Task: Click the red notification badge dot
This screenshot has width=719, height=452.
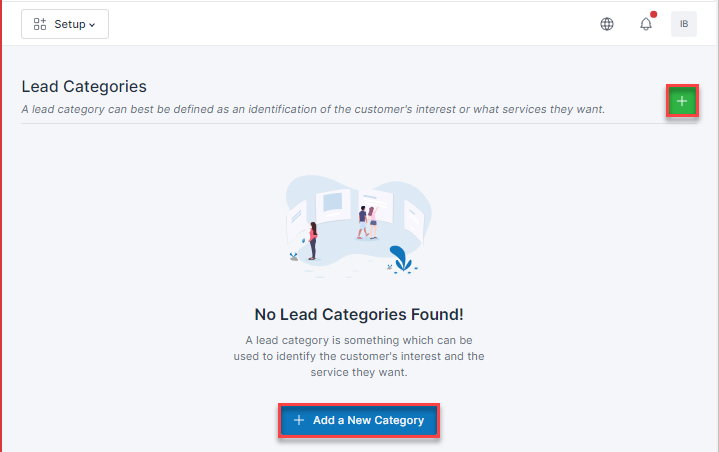Action: pos(653,15)
